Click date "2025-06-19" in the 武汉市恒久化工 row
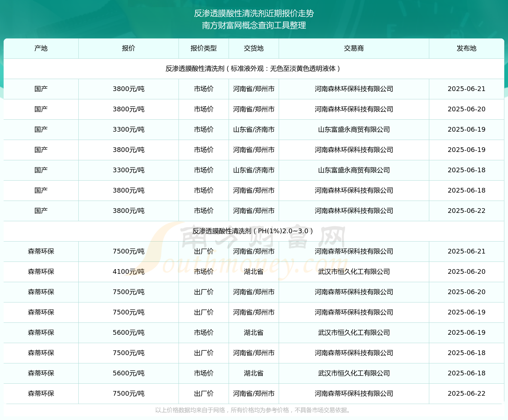Screen dimensions: 508x420 point(466,333)
